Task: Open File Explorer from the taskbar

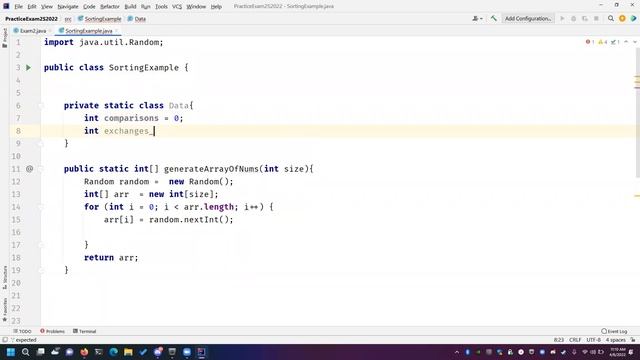Action: pos(128,352)
